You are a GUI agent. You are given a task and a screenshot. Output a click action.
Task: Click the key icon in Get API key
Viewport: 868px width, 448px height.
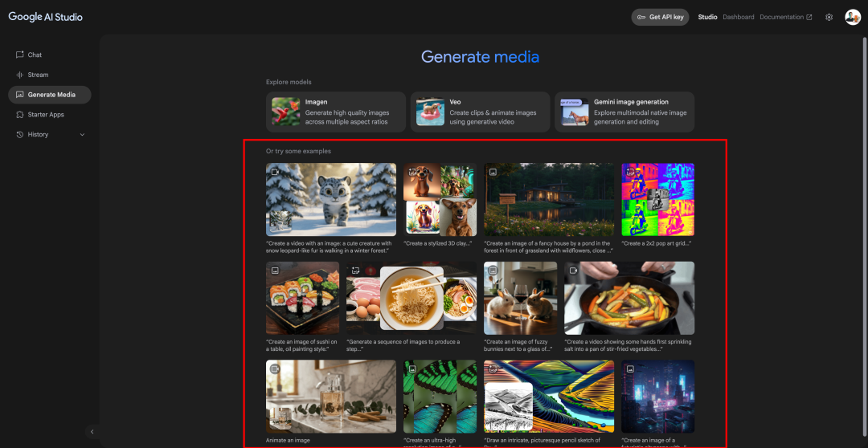click(x=641, y=17)
